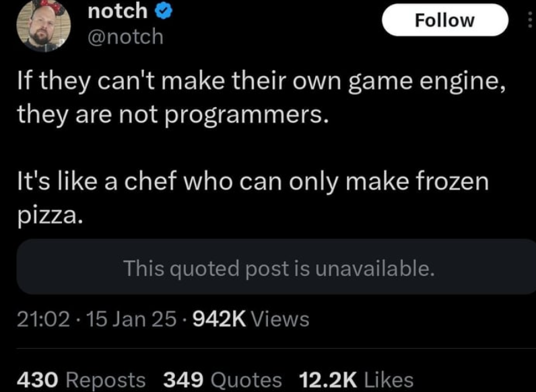This screenshot has height=392, width=536.
Task: Click the word 'pizza.' in the post
Action: (x=50, y=216)
